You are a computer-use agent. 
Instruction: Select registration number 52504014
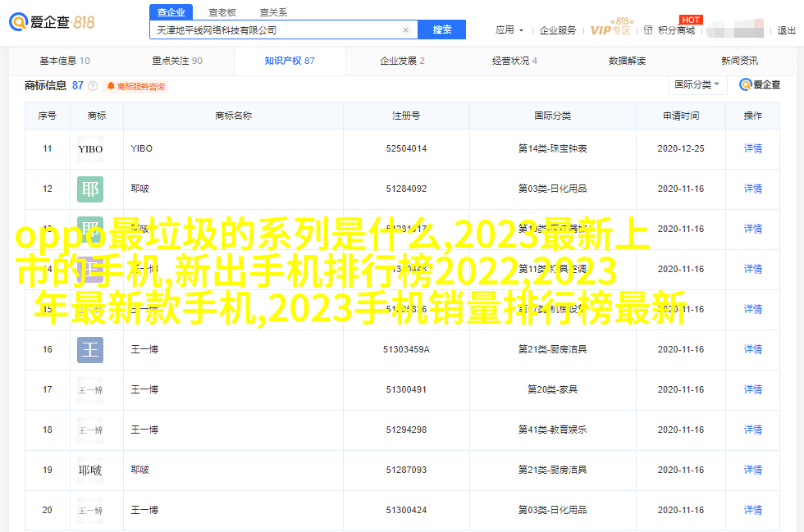(406, 148)
